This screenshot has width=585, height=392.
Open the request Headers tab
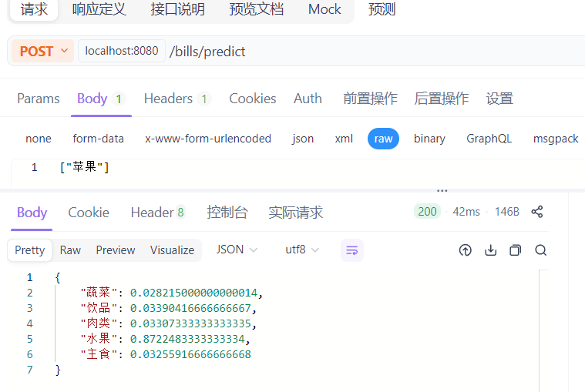pyautogui.click(x=177, y=99)
